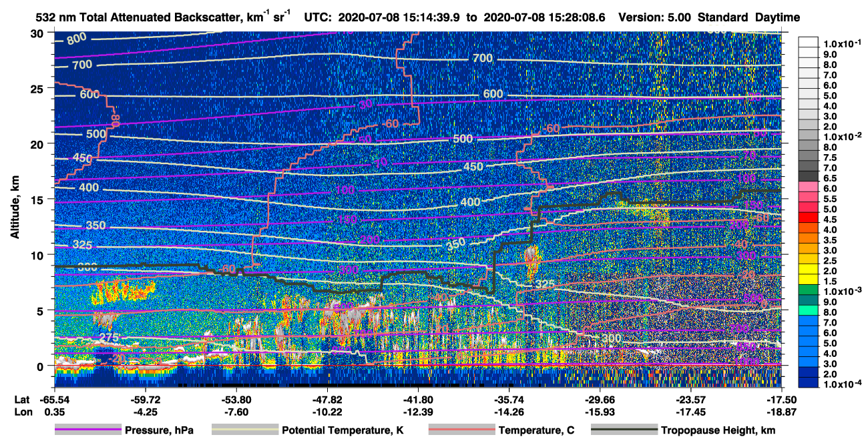Select longitude value 0.35
This screenshot has height=445, width=868.
(x=53, y=412)
